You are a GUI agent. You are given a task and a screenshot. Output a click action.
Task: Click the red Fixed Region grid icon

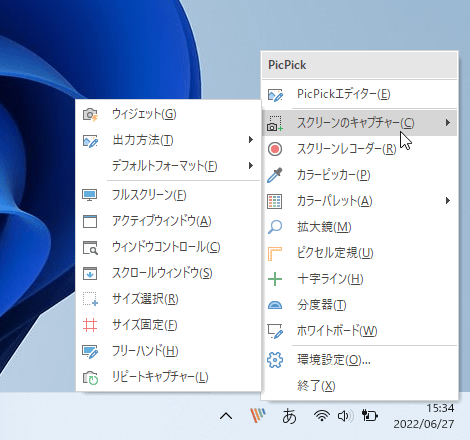tap(90, 325)
